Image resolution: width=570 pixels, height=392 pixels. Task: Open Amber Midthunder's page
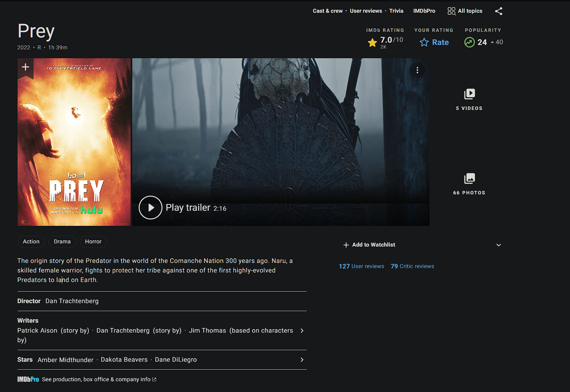click(x=65, y=360)
